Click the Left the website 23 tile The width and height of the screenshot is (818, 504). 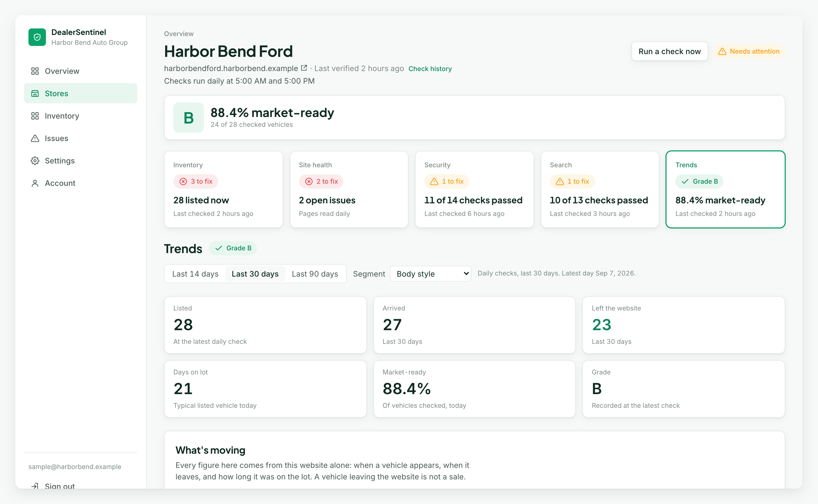(x=684, y=325)
